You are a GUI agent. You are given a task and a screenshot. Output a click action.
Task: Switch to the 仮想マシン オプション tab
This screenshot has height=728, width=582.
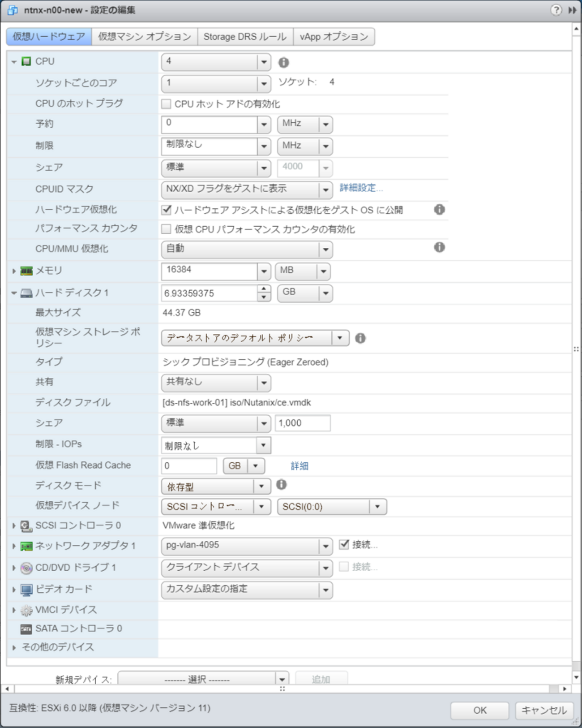coord(144,37)
